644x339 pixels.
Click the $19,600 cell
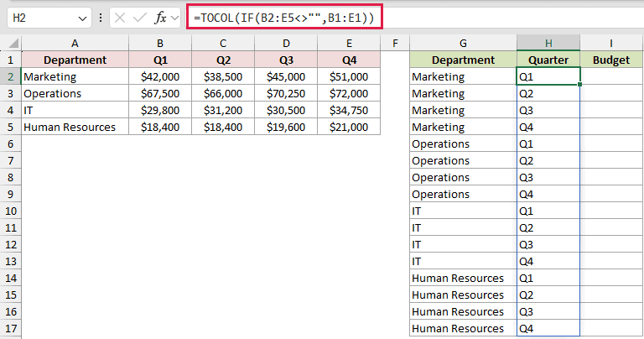tap(286, 127)
